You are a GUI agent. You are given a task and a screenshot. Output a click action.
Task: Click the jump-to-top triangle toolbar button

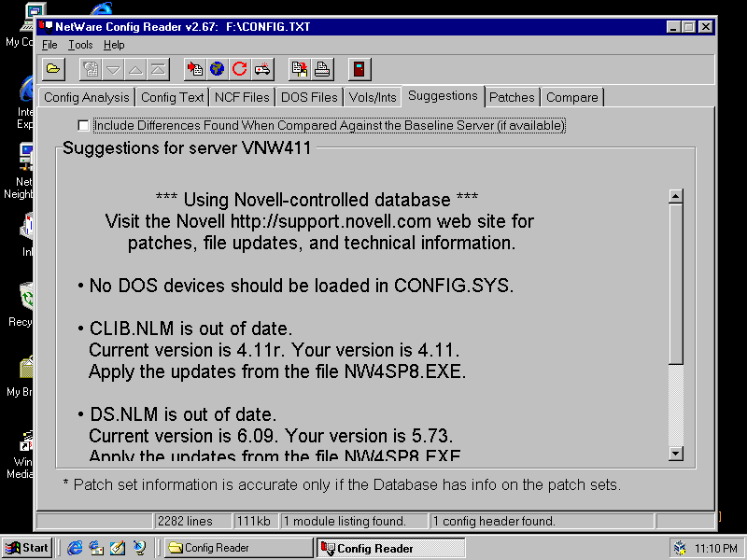click(x=159, y=69)
